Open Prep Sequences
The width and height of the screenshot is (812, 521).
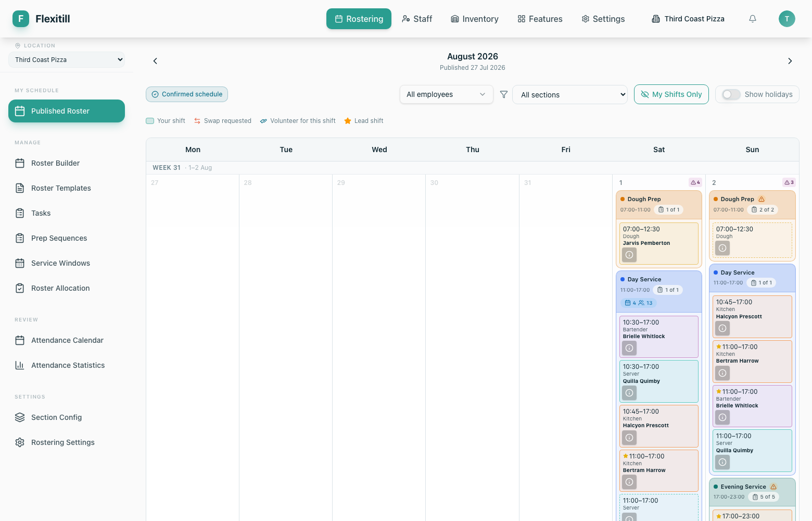click(67, 238)
